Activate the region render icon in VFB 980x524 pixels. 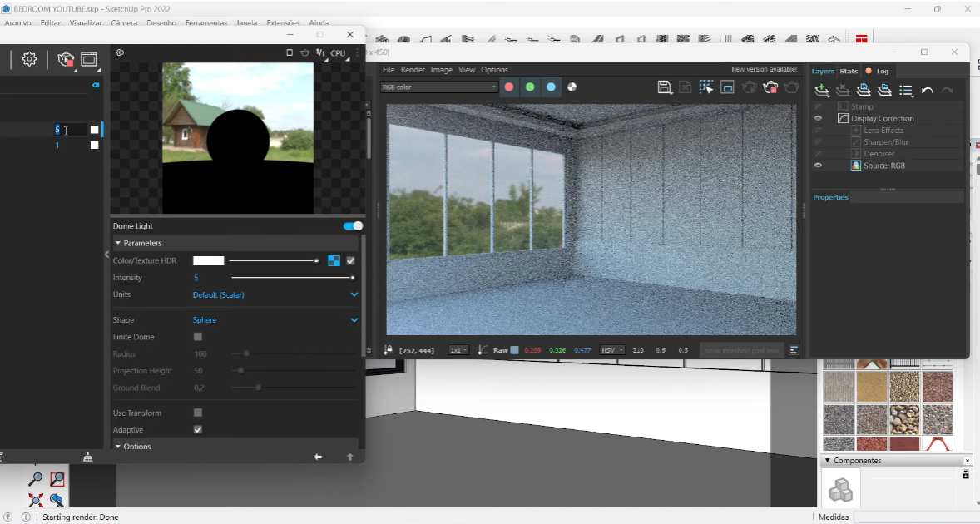point(727,87)
